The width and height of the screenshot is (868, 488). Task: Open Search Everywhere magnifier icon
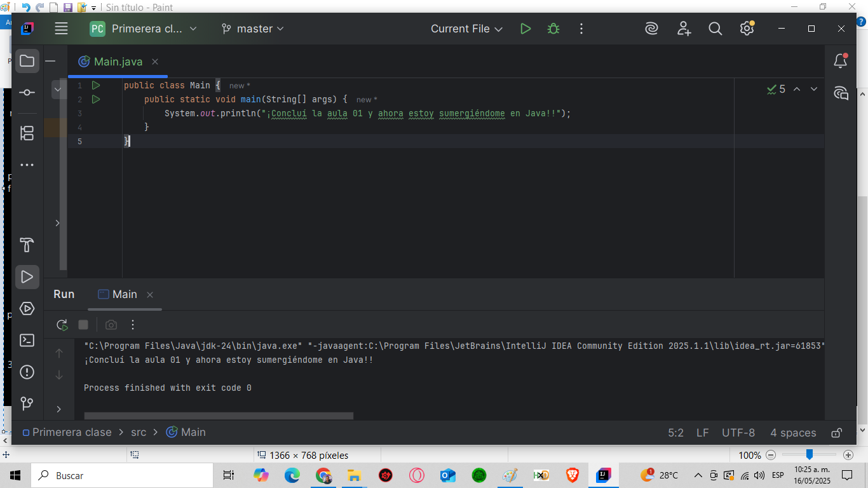coord(715,29)
